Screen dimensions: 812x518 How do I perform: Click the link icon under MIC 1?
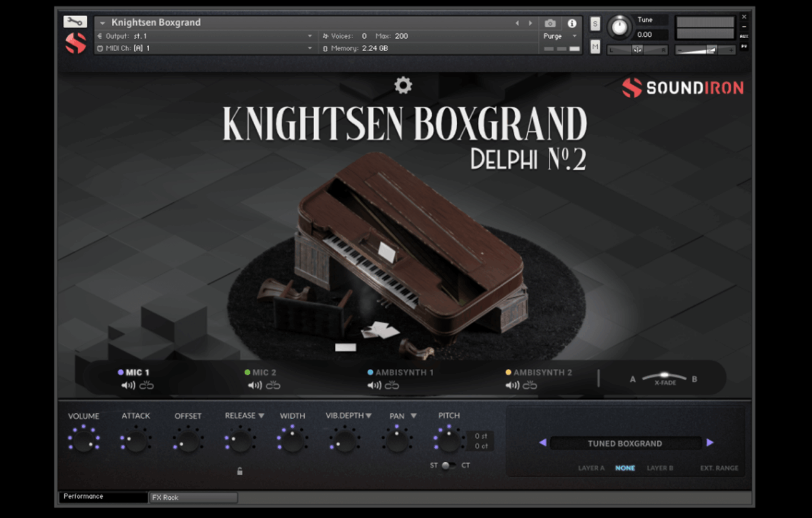click(147, 385)
